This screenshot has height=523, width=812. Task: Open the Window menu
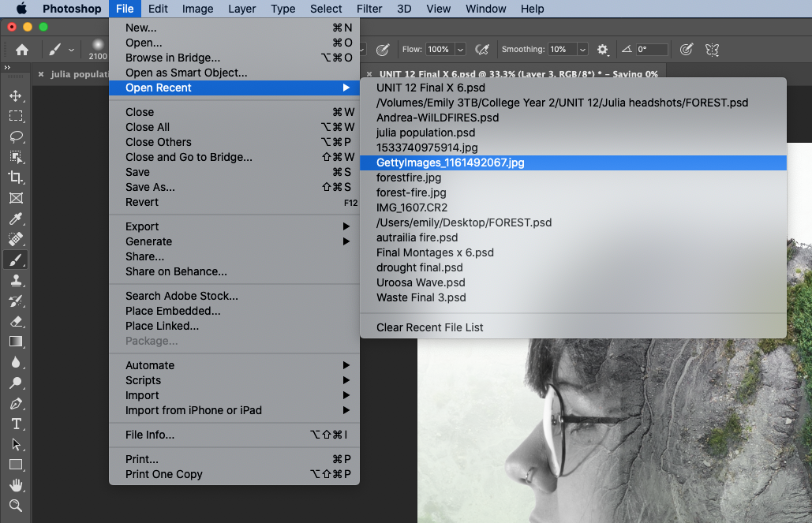tap(485, 9)
